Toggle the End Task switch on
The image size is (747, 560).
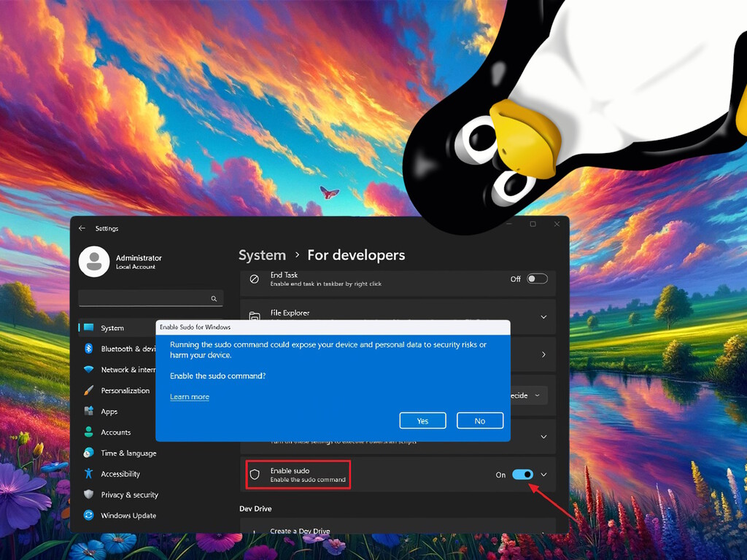pos(537,279)
